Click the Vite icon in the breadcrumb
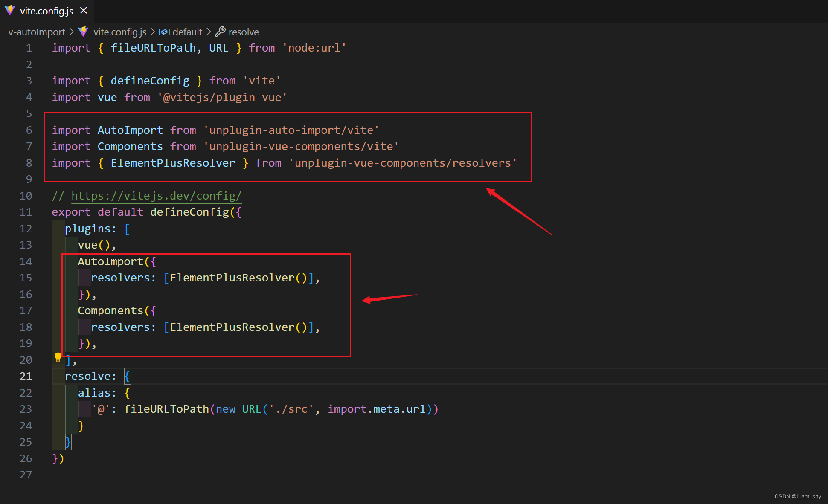Screen dimensions: 828x504 (x=83, y=32)
